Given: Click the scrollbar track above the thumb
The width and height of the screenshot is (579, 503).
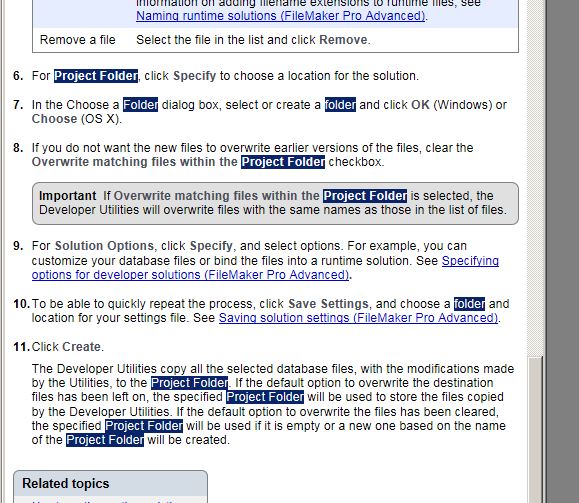Looking at the screenshot, I should click(x=535, y=177).
